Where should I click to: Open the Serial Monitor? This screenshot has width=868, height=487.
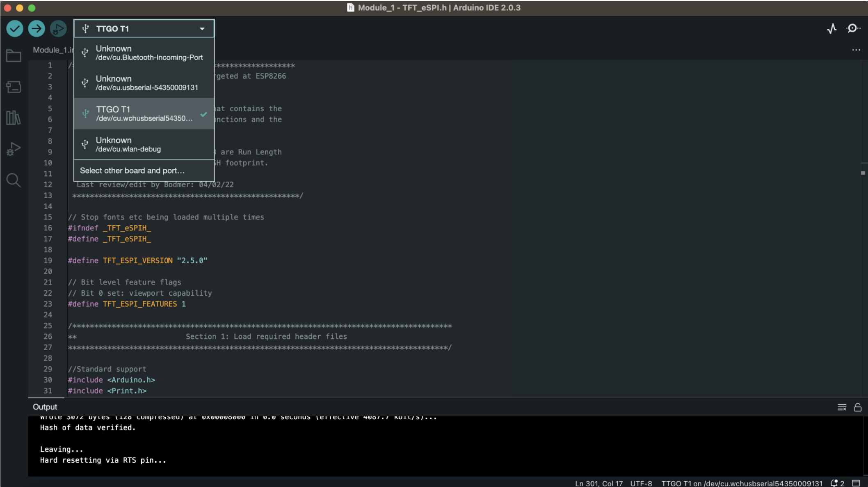click(853, 28)
